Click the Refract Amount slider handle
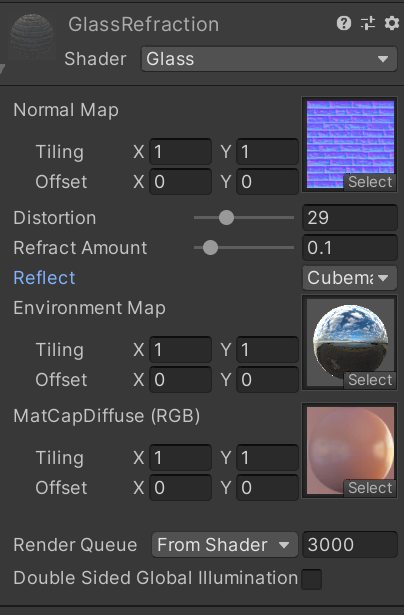The image size is (404, 615). pos(210,247)
